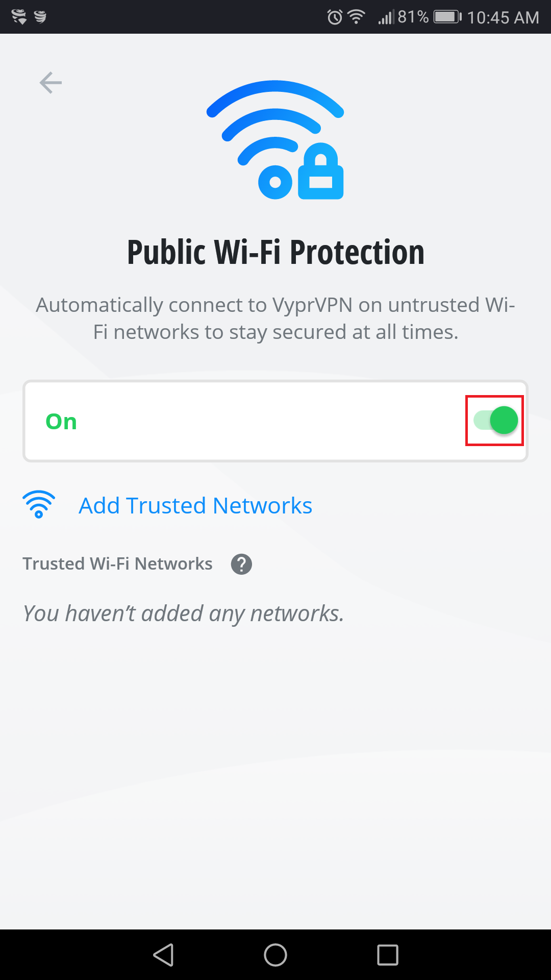This screenshot has width=551, height=980.
Task: Tap the Trusted Wi-Fi Networks heading
Action: click(117, 563)
